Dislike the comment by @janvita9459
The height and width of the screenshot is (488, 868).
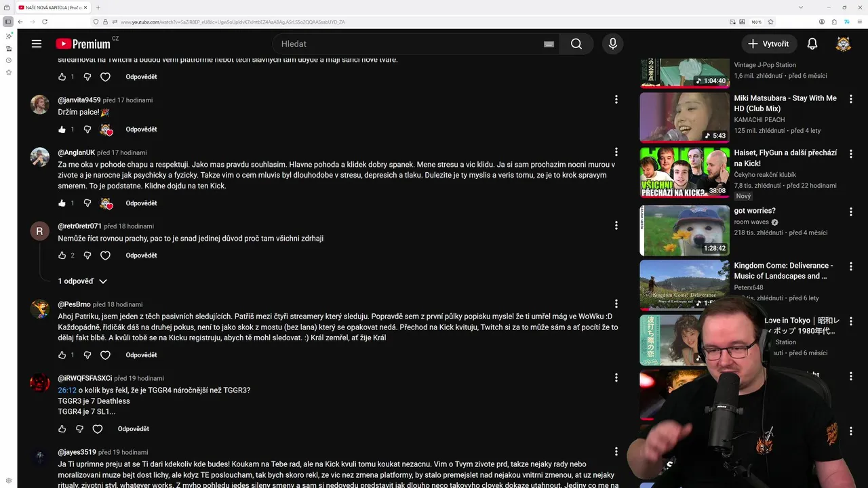[x=87, y=129]
